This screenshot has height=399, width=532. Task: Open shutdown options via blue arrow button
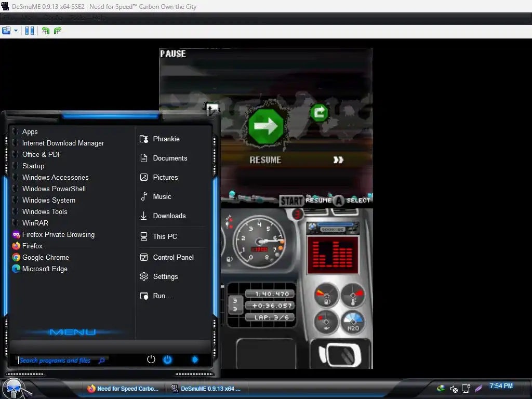(195, 360)
